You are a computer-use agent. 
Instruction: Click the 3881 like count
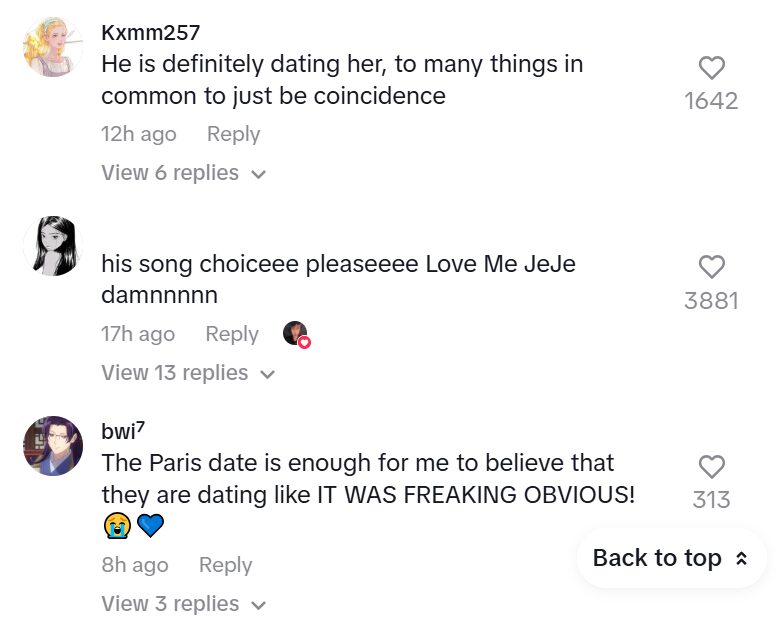click(711, 300)
